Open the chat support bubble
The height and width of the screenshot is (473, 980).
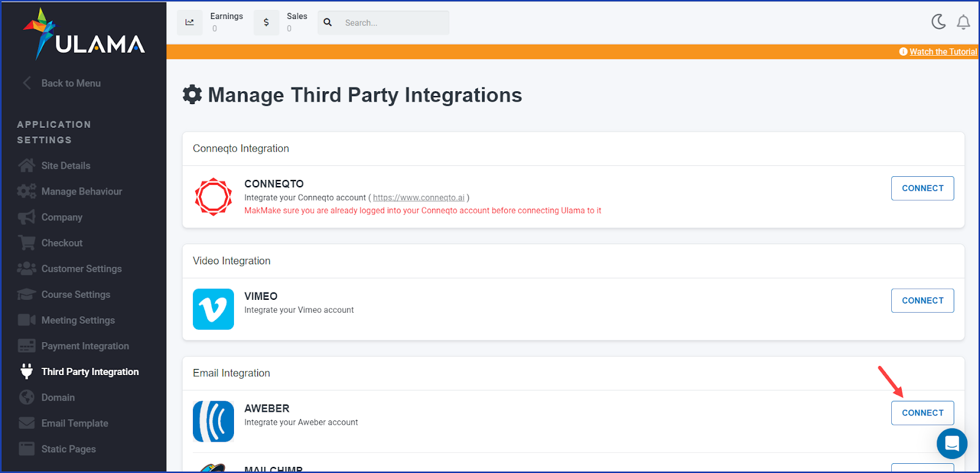point(952,443)
